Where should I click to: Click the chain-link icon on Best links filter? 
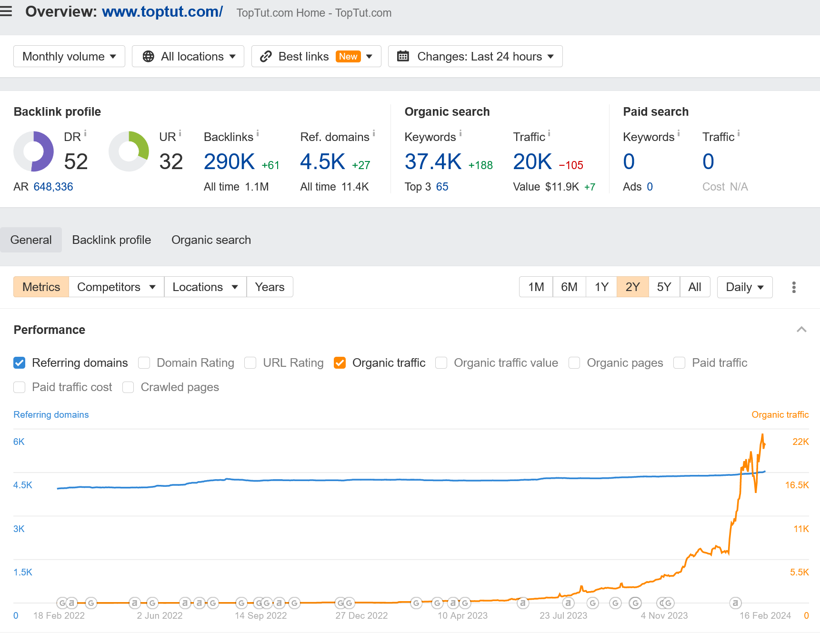[265, 56]
